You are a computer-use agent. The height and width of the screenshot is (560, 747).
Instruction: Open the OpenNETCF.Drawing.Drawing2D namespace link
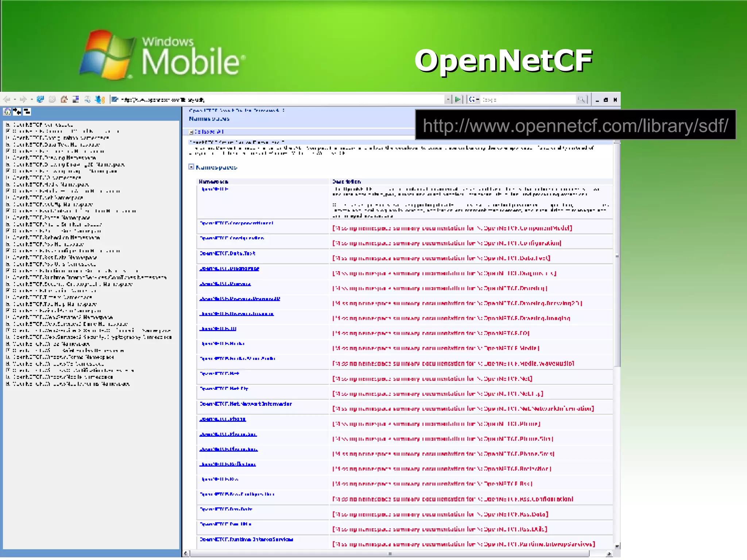point(240,299)
